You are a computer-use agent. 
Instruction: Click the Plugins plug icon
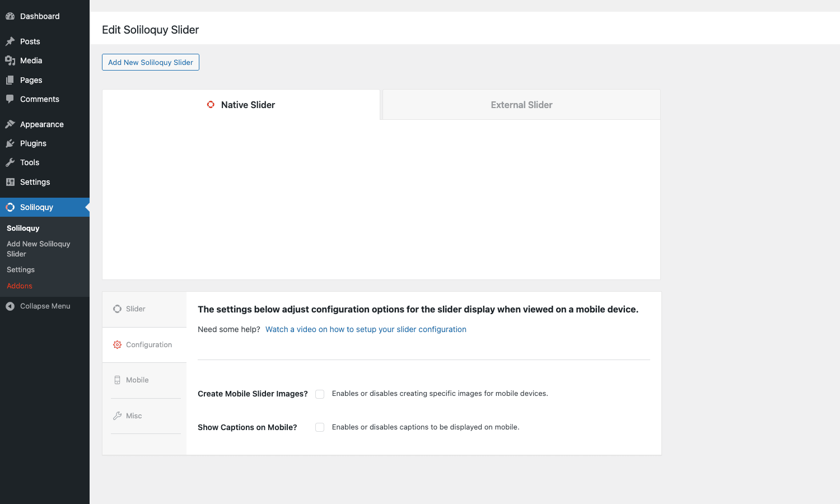tap(10, 143)
